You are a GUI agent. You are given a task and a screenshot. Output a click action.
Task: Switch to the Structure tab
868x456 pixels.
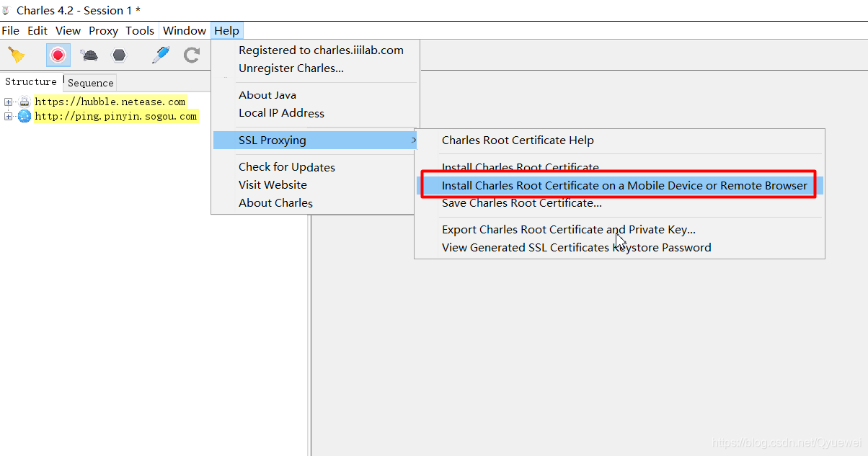pyautogui.click(x=31, y=81)
